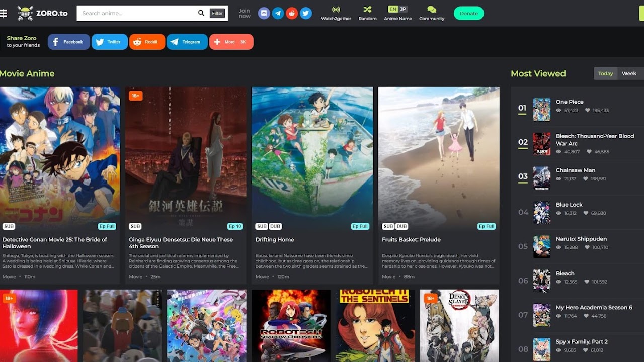Open Watch2gether
The height and width of the screenshot is (362, 644).
pos(336,13)
